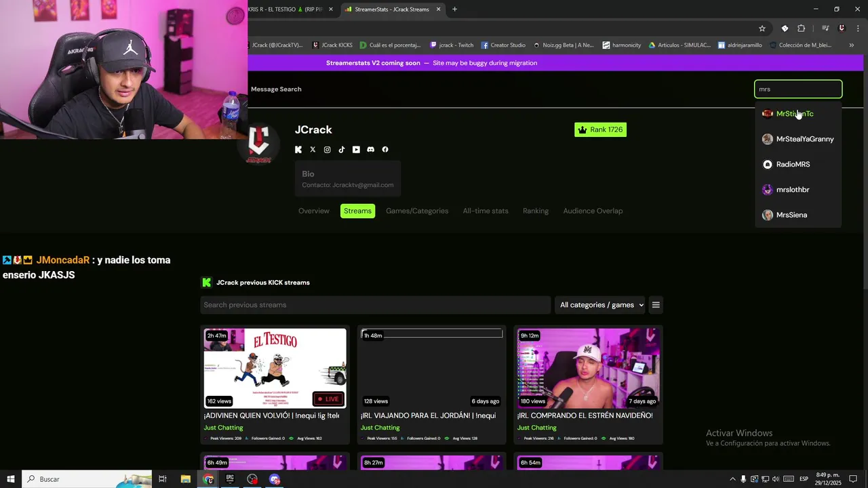Click the JCrack profile avatar
This screenshot has height=488, width=868.
click(x=258, y=144)
